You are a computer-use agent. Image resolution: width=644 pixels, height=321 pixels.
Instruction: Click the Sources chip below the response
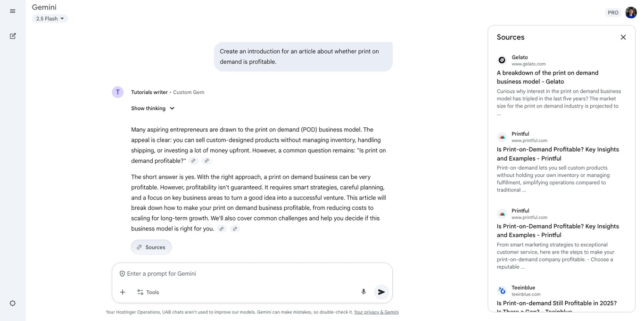(151, 247)
